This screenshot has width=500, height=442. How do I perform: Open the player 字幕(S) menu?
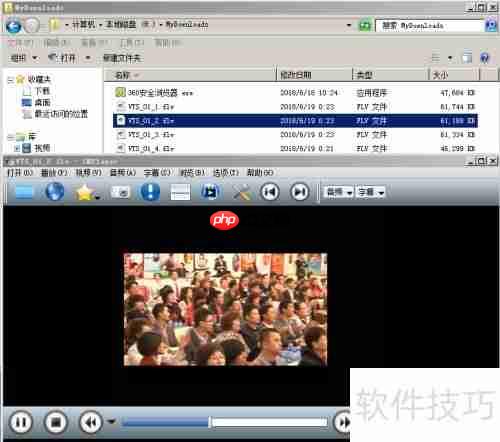point(157,173)
